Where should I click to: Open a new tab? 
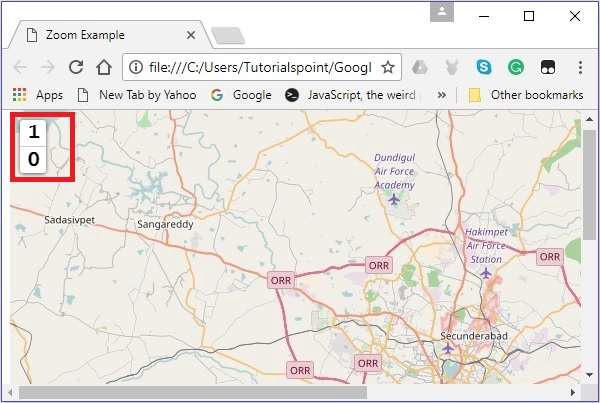(228, 36)
